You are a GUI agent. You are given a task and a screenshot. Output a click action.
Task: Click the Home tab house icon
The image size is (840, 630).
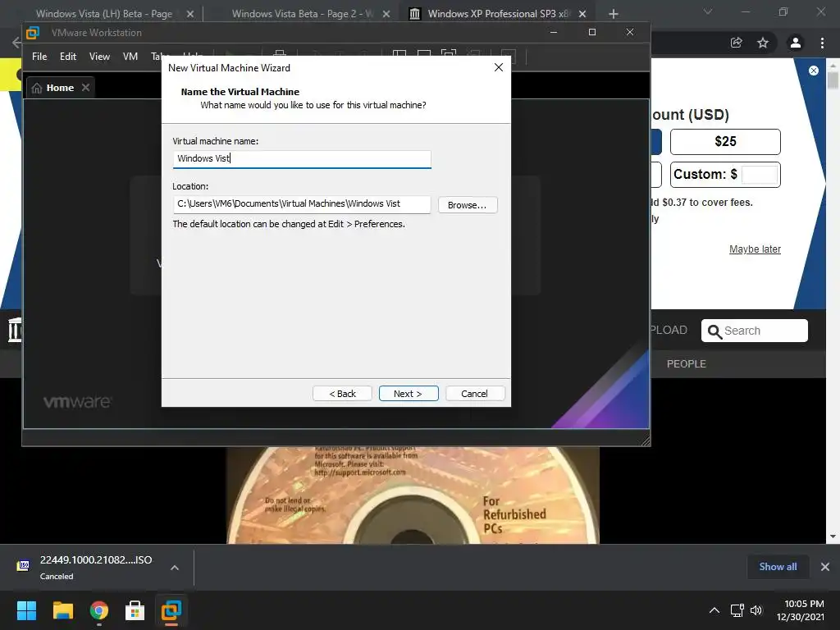point(36,88)
